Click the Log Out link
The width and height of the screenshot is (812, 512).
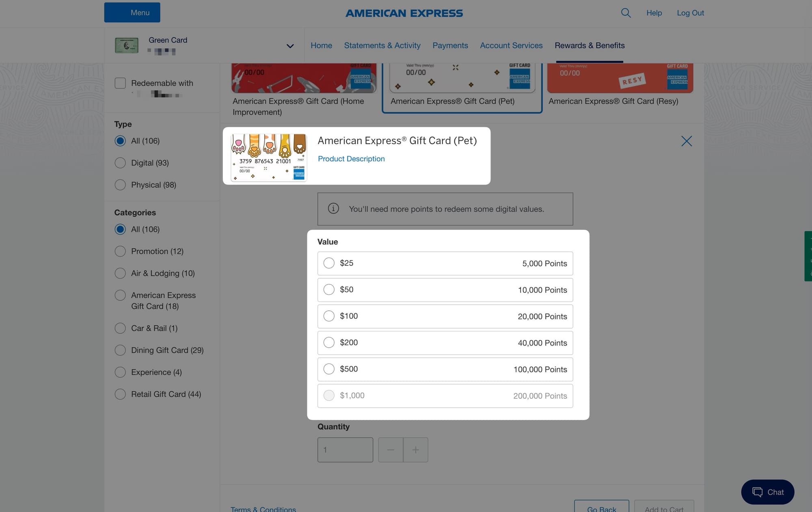point(690,13)
